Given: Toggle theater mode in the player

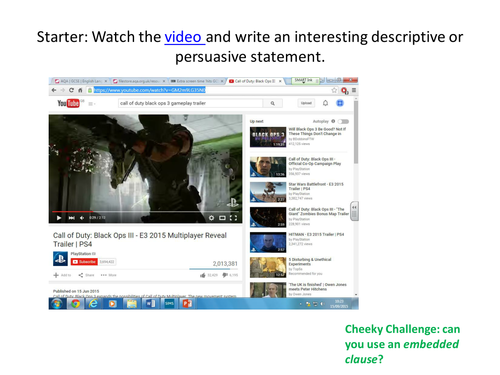Looking at the screenshot, I should tap(222, 218).
